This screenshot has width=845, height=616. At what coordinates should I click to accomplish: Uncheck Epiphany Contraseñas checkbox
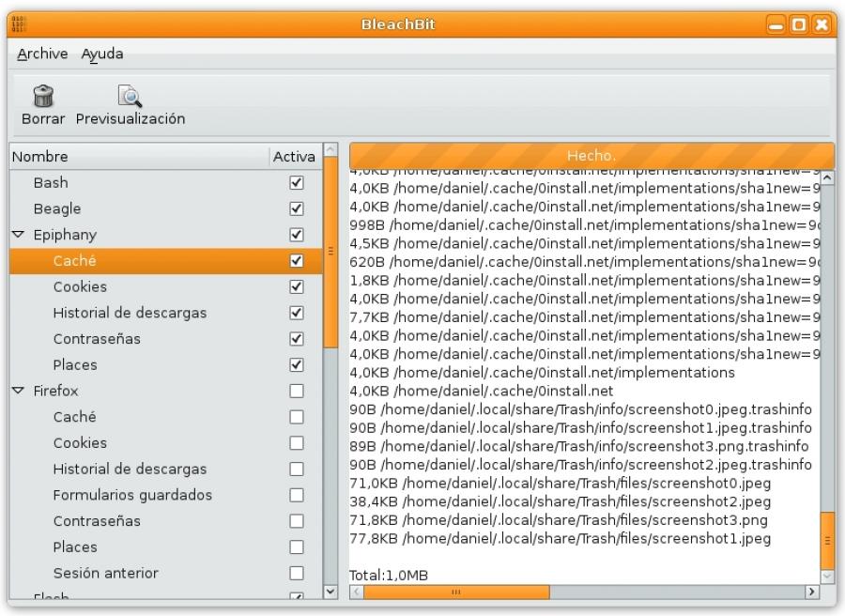(297, 338)
